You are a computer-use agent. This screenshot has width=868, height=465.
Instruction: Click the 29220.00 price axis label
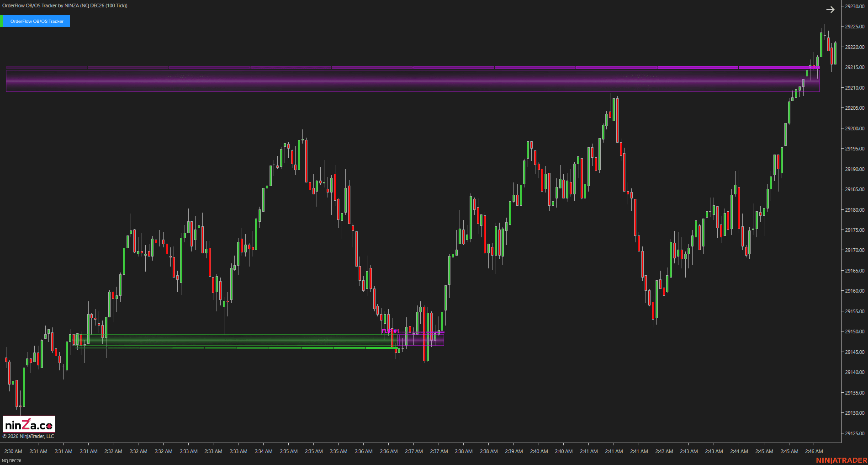click(x=854, y=47)
